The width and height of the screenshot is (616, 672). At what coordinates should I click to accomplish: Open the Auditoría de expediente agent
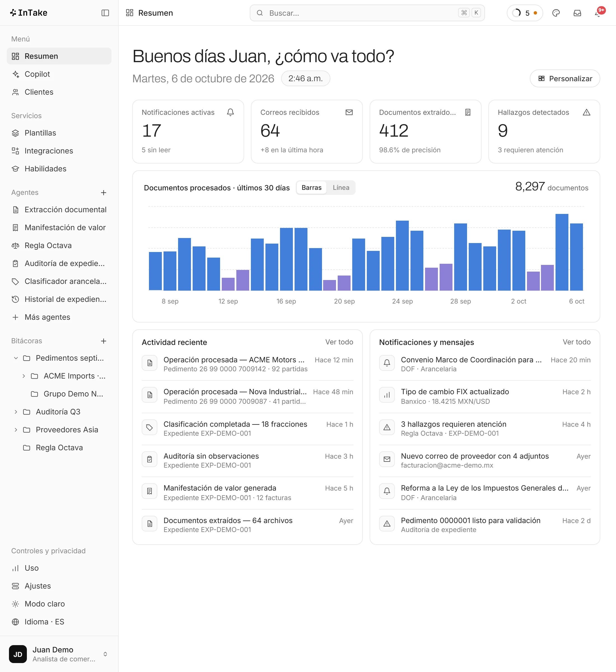tap(59, 263)
